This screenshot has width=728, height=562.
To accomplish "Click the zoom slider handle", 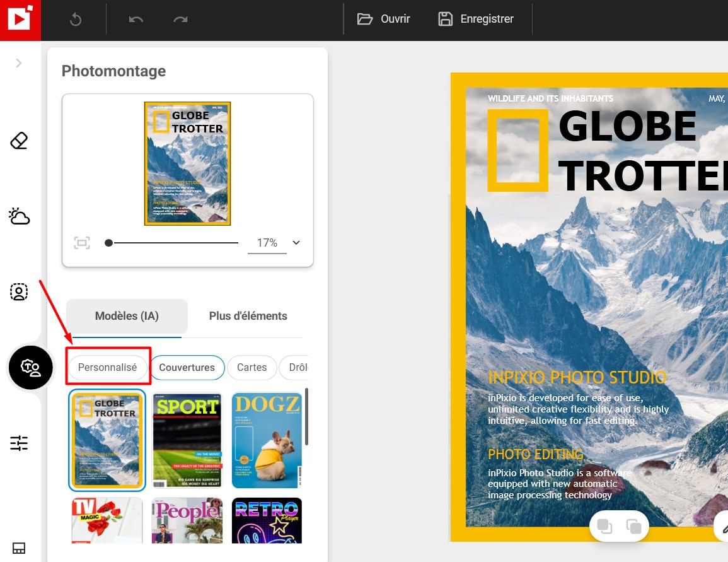I will pyautogui.click(x=108, y=243).
